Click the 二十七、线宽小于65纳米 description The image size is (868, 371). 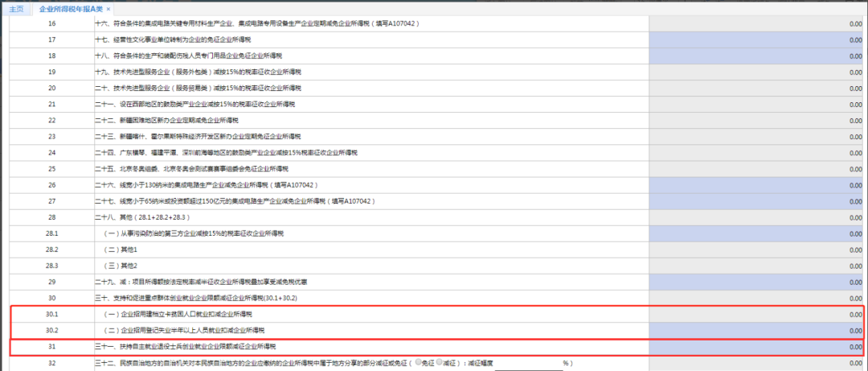tap(233, 200)
